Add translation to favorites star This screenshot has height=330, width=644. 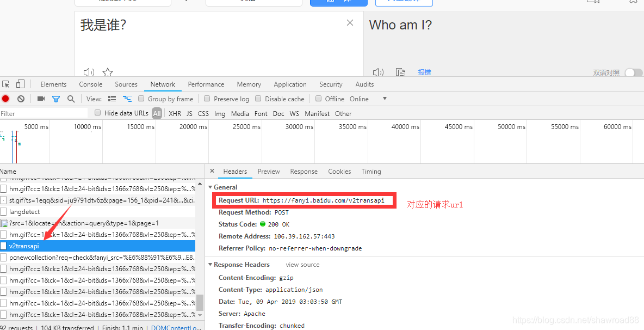point(108,73)
